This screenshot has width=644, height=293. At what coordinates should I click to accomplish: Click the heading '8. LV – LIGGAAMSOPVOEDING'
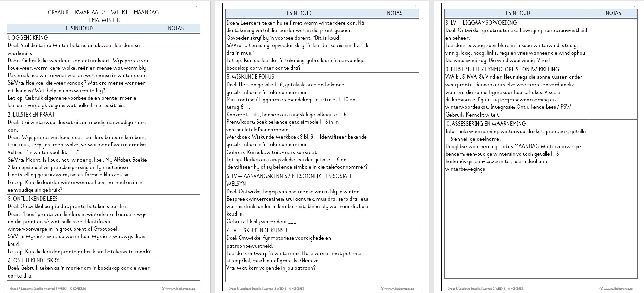coord(481,23)
